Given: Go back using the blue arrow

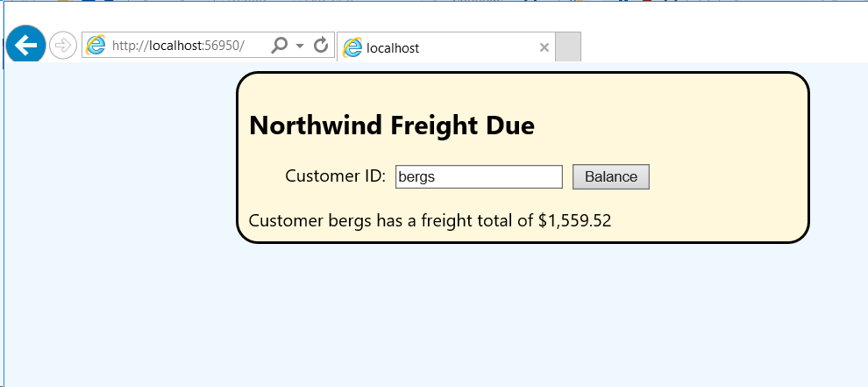Looking at the screenshot, I should point(25,45).
